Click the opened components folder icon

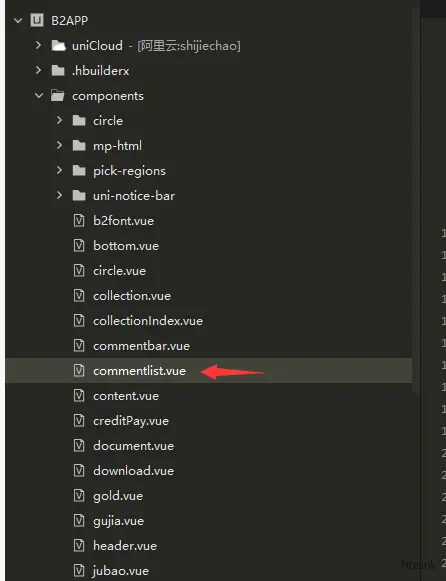click(x=57, y=96)
